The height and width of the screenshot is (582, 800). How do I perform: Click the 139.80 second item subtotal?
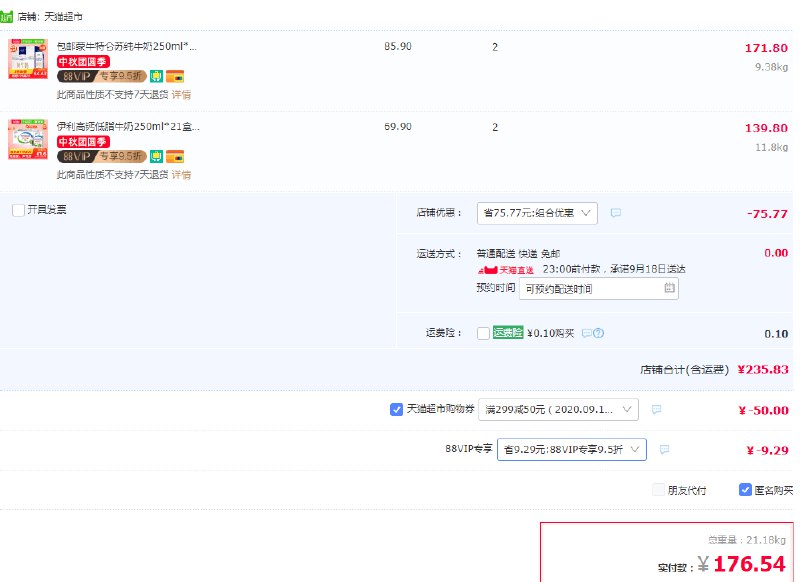[766, 128]
